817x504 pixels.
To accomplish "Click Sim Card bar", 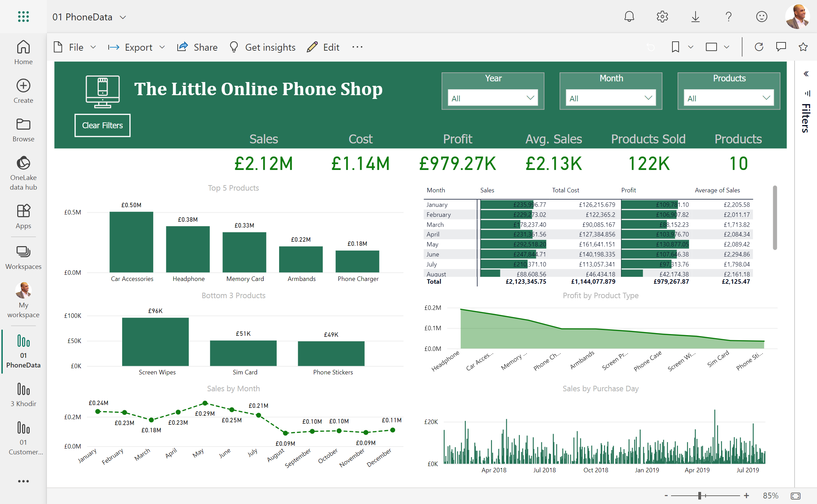I will point(243,353).
